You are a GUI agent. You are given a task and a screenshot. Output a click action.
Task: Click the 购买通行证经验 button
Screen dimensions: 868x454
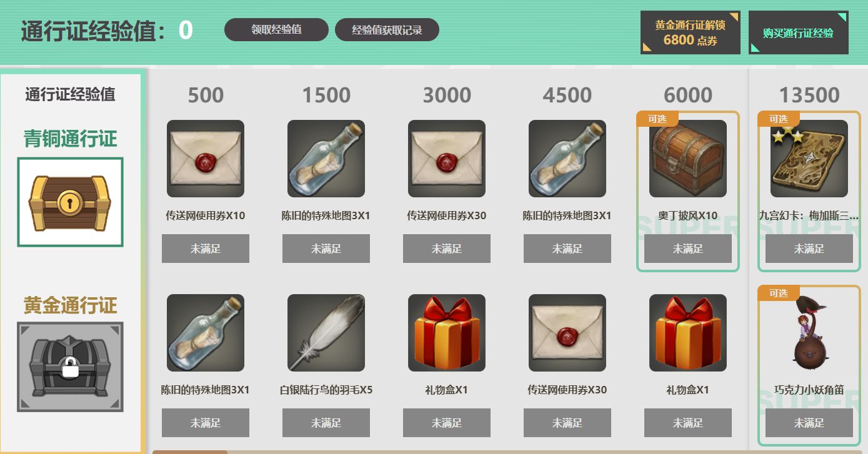[799, 32]
